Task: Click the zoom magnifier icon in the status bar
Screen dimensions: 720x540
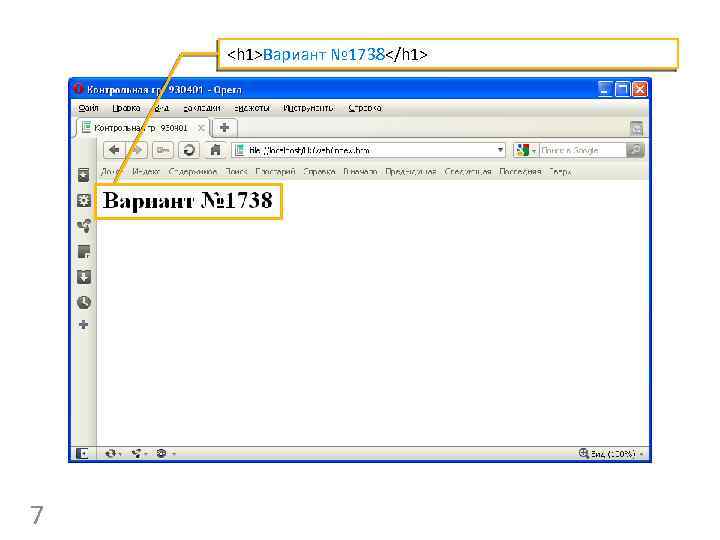Action: (584, 453)
